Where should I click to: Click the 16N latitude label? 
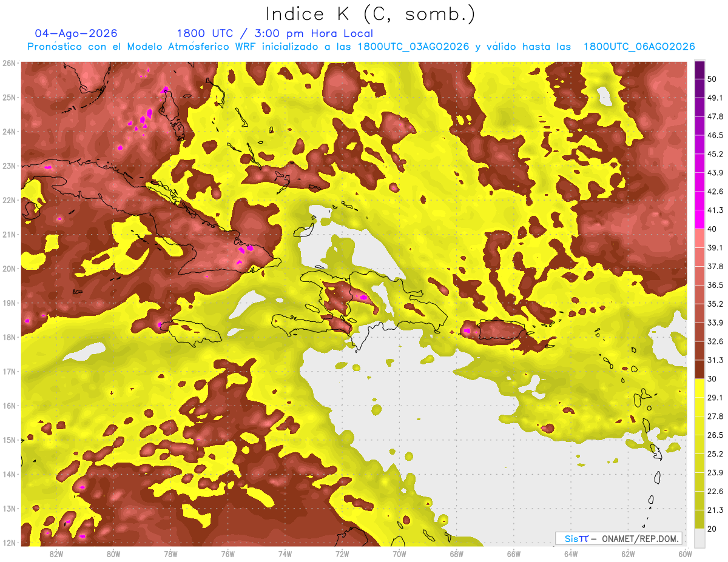pyautogui.click(x=9, y=406)
